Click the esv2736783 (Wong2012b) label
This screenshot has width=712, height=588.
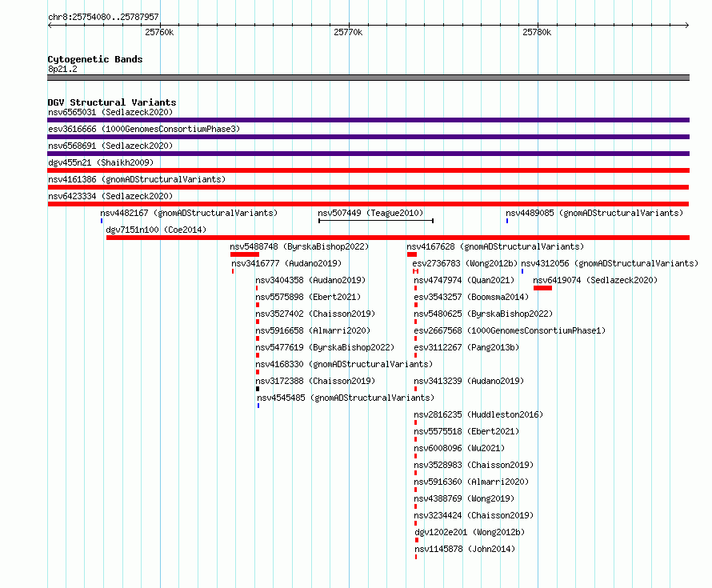pos(465,263)
